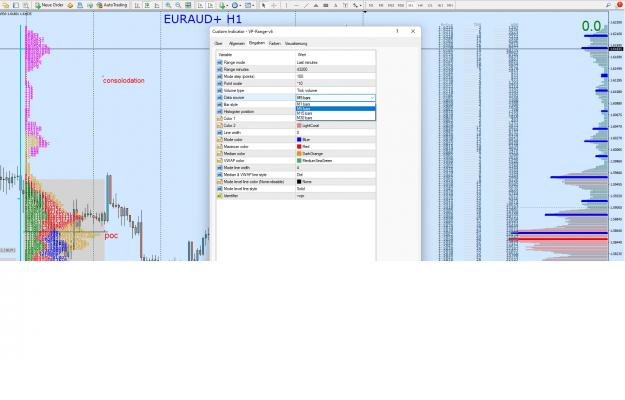Choose 'M1 bars' from dropdown list
The image size is (625, 400).
[335, 104]
